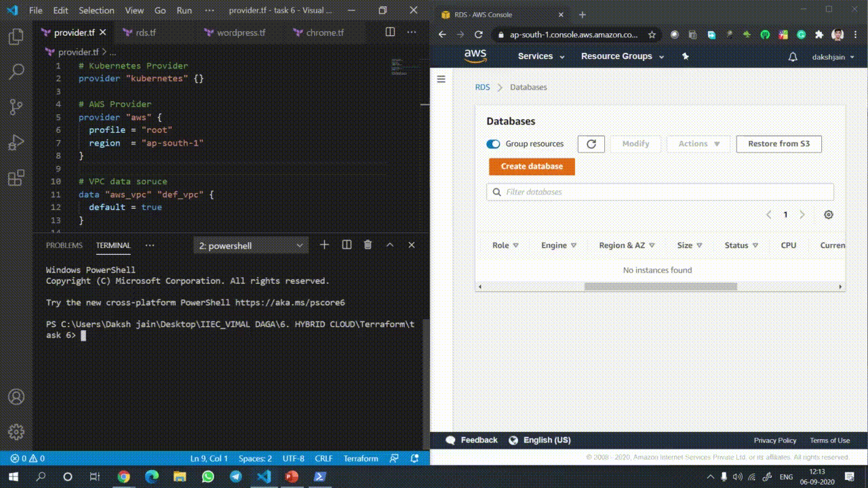868x488 pixels.
Task: Sort the table by the Role column
Action: click(x=505, y=245)
